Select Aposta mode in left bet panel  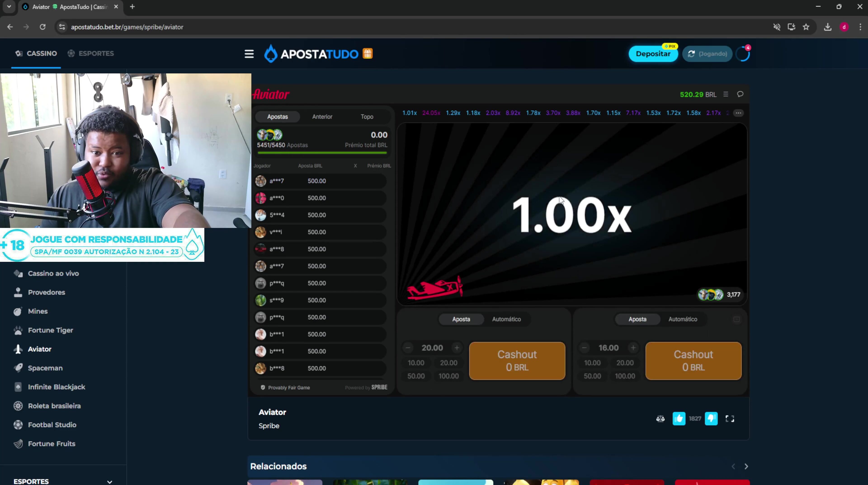click(461, 319)
